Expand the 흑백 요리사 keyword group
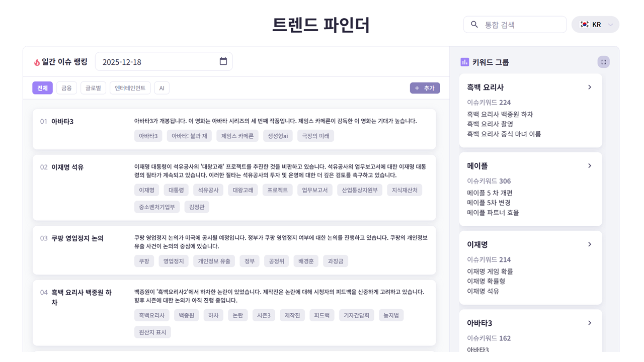Viewport: 644px width, 362px height. (590, 87)
